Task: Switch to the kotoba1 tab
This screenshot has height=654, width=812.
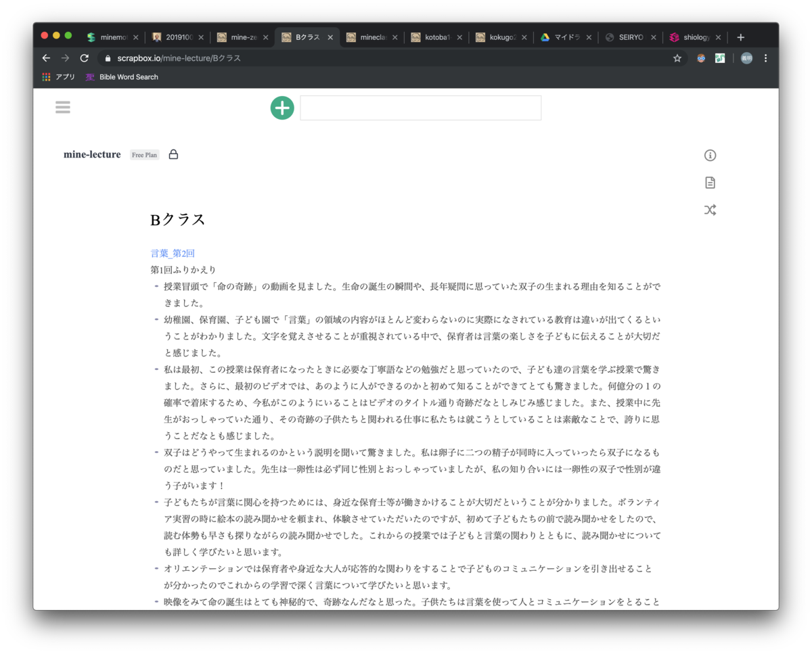Action: click(x=437, y=37)
